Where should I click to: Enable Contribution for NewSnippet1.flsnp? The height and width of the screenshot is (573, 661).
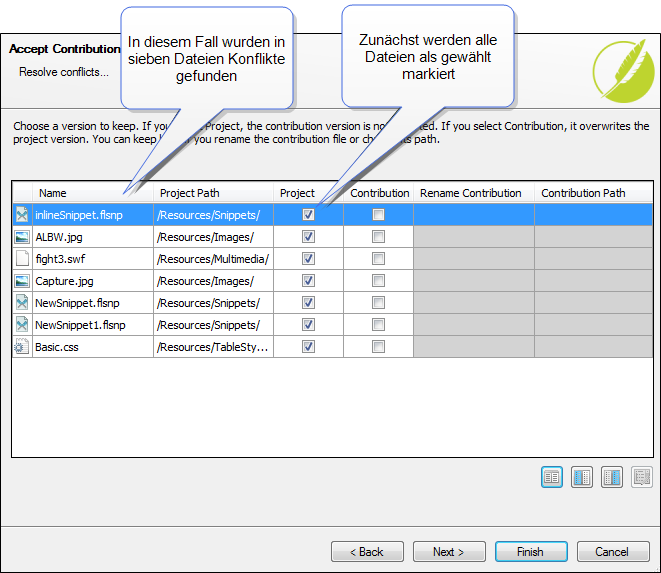pyautogui.click(x=378, y=325)
